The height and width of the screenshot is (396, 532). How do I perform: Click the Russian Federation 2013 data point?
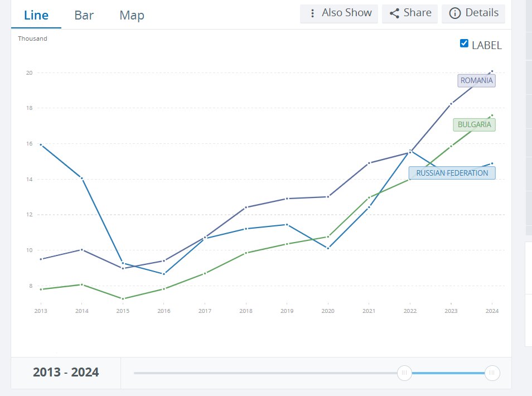tap(41, 145)
